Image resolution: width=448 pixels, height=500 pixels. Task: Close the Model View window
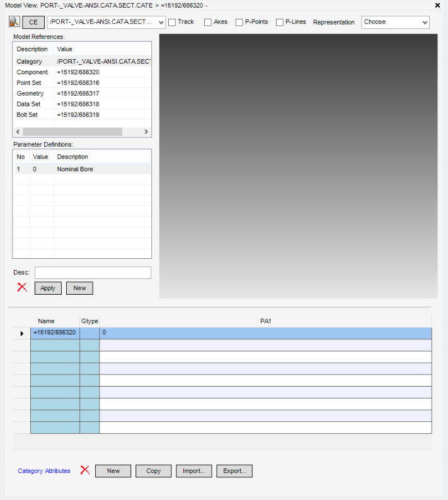437,5
